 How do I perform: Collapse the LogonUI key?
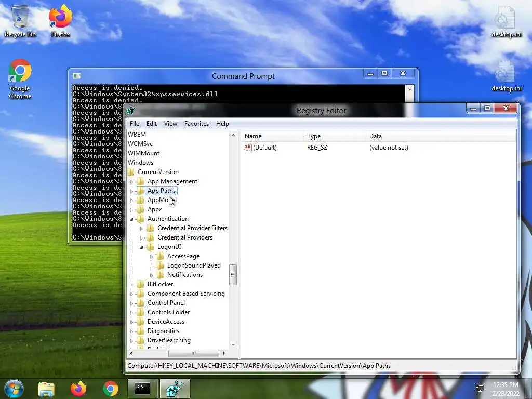click(x=141, y=247)
